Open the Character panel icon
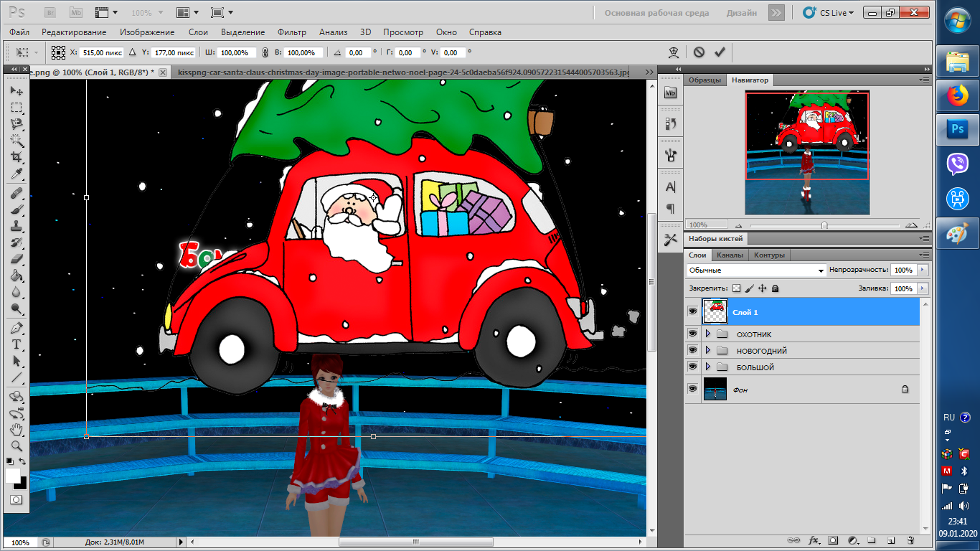The image size is (980, 551). pyautogui.click(x=671, y=187)
